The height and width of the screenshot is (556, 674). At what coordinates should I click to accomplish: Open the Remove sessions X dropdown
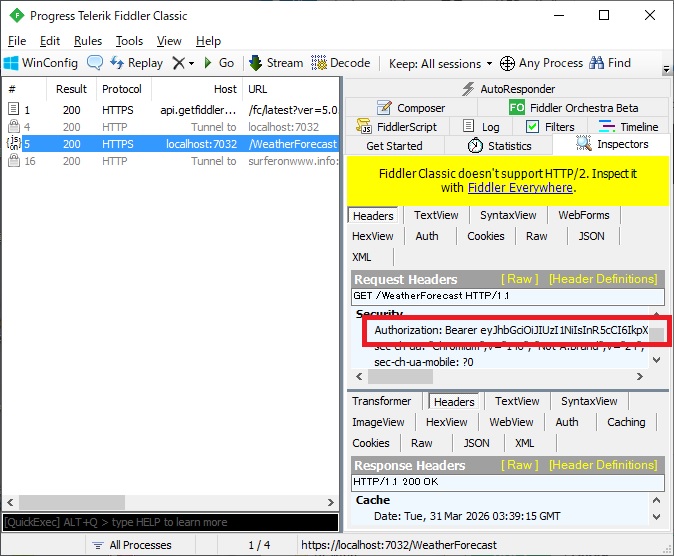(x=183, y=63)
